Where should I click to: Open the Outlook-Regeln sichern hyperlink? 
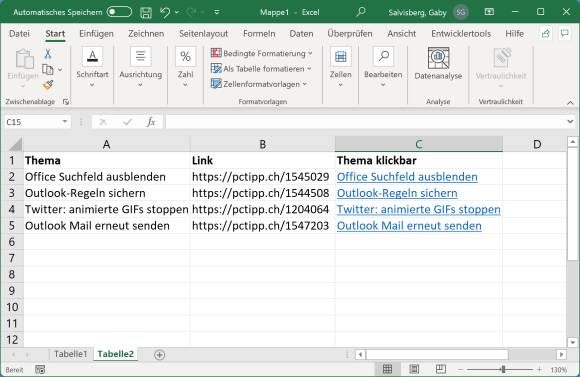pyautogui.click(x=397, y=193)
